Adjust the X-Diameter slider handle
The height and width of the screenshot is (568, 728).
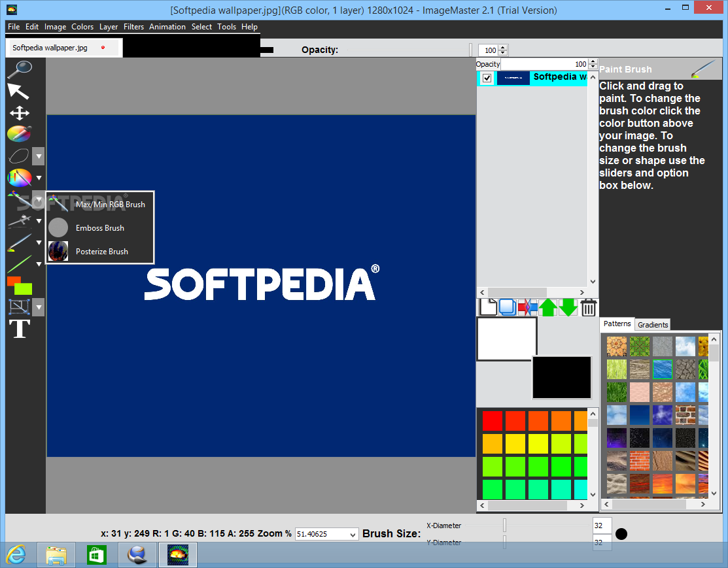pos(504,526)
